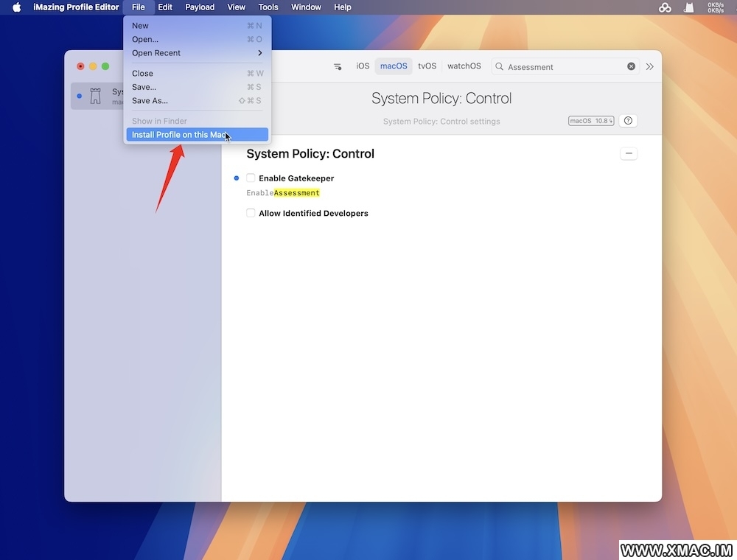Viewport: 737px width, 560px height.
Task: Select the System Policy castle icon in sidebar
Action: pyautogui.click(x=95, y=96)
